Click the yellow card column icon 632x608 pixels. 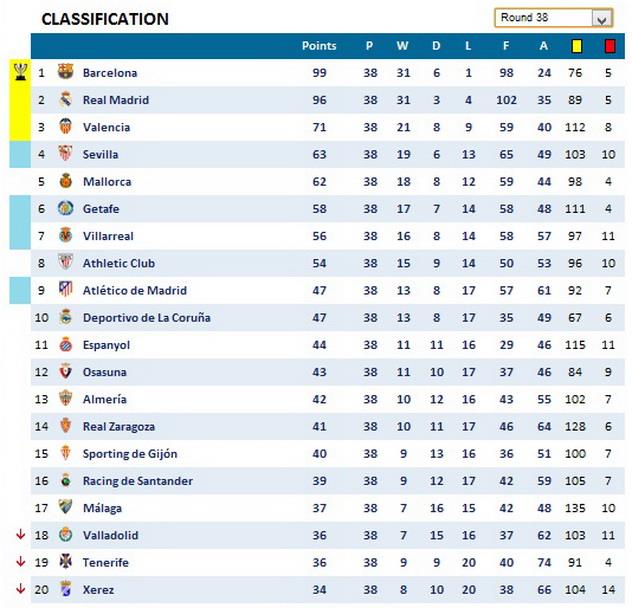(576, 46)
